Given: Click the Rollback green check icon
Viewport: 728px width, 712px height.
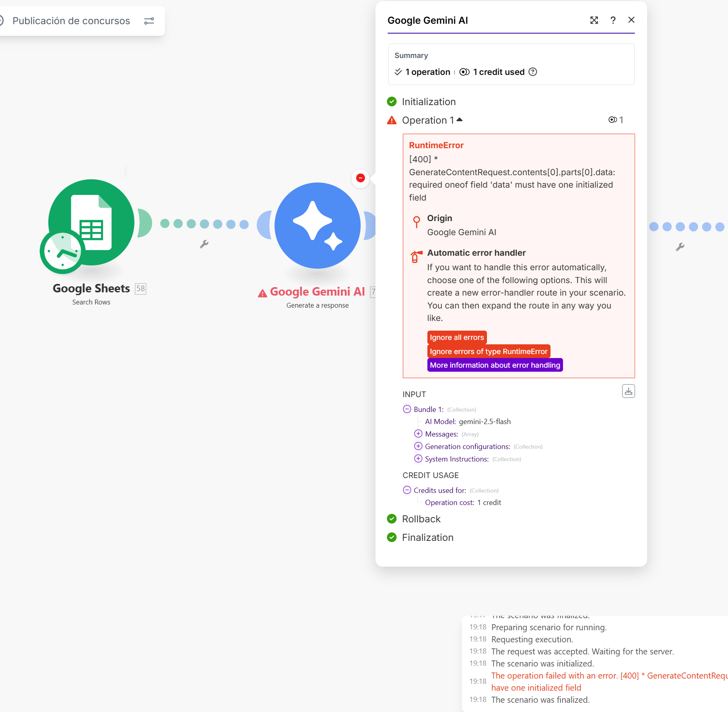Looking at the screenshot, I should point(392,519).
